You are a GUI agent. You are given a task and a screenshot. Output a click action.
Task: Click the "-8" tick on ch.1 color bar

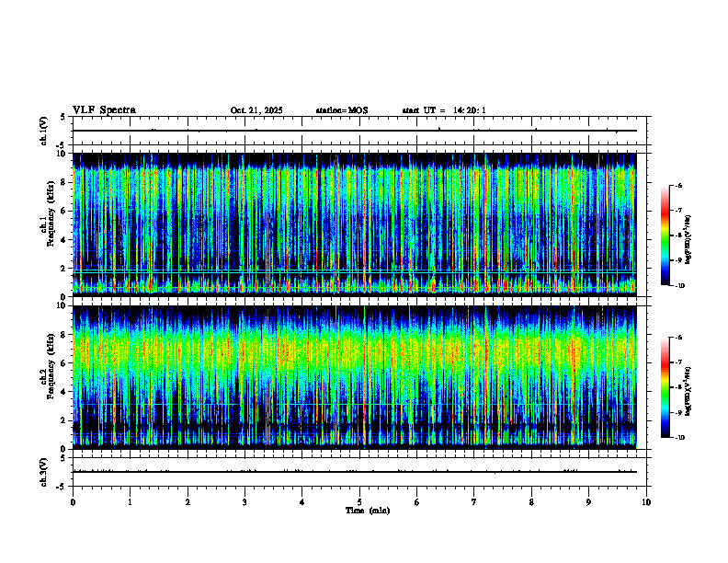click(679, 236)
